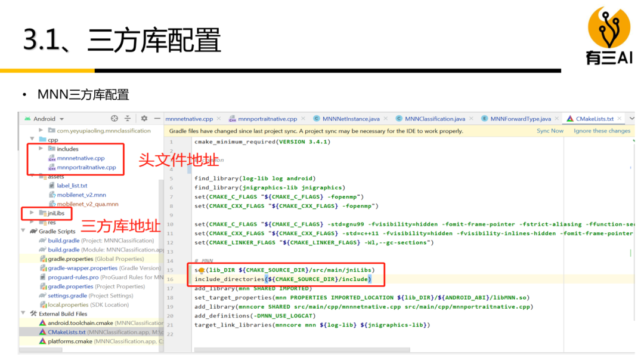Open mnnportraitnative.cpp in project tree

point(86,167)
